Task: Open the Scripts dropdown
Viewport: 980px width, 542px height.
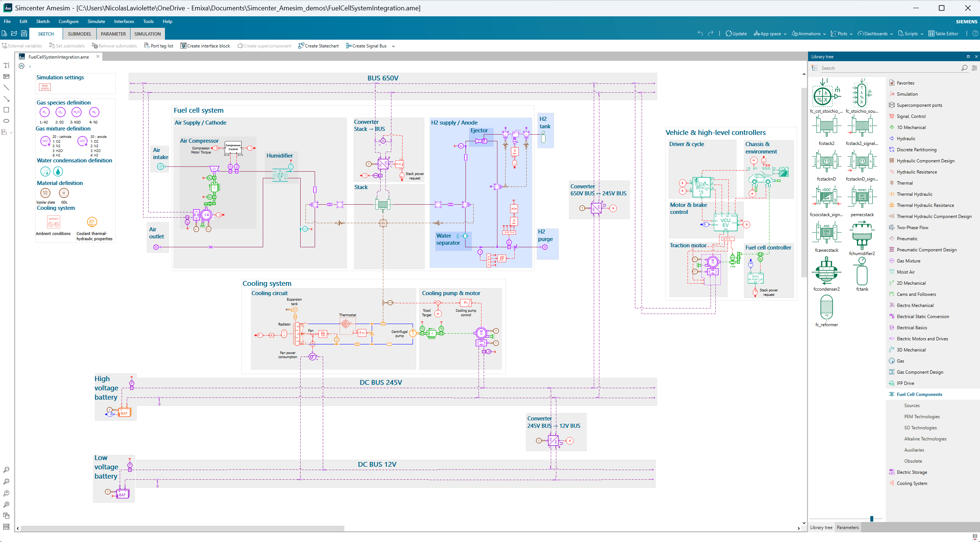Action: tap(910, 33)
